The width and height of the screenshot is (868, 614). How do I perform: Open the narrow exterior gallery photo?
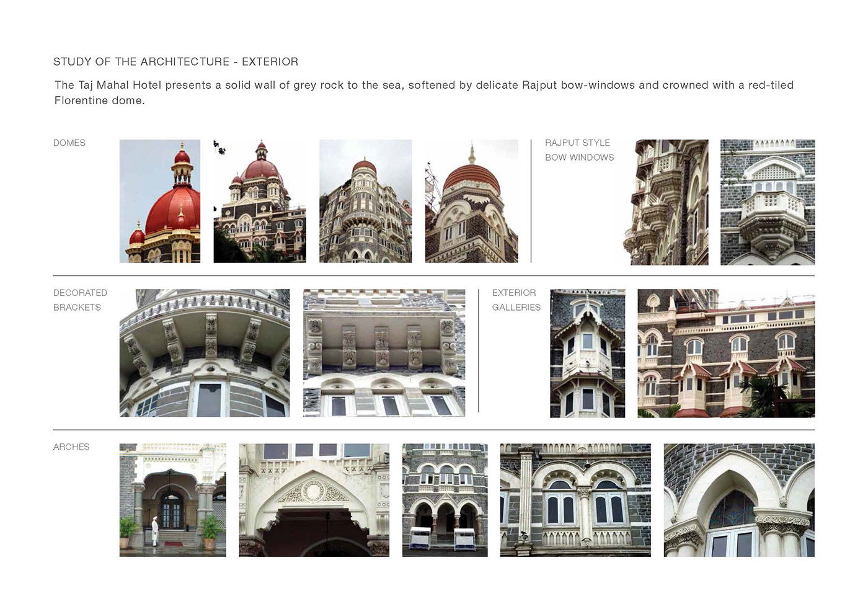pyautogui.click(x=588, y=354)
